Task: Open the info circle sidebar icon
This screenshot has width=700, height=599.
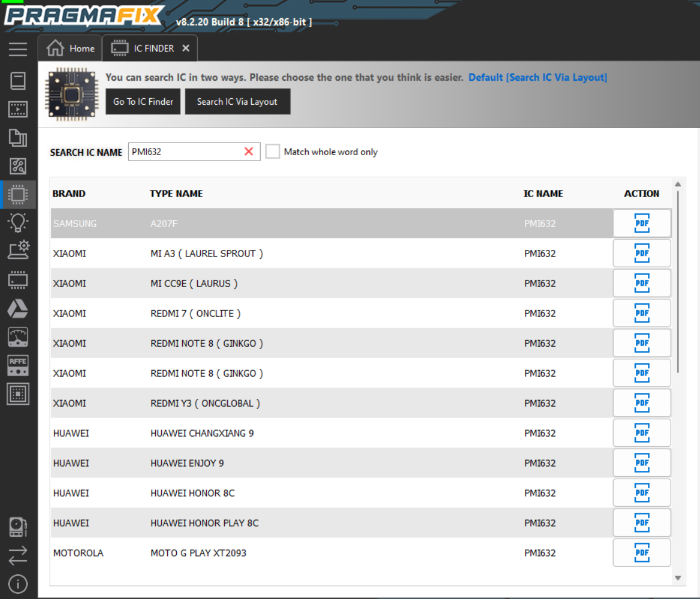Action: [x=18, y=584]
